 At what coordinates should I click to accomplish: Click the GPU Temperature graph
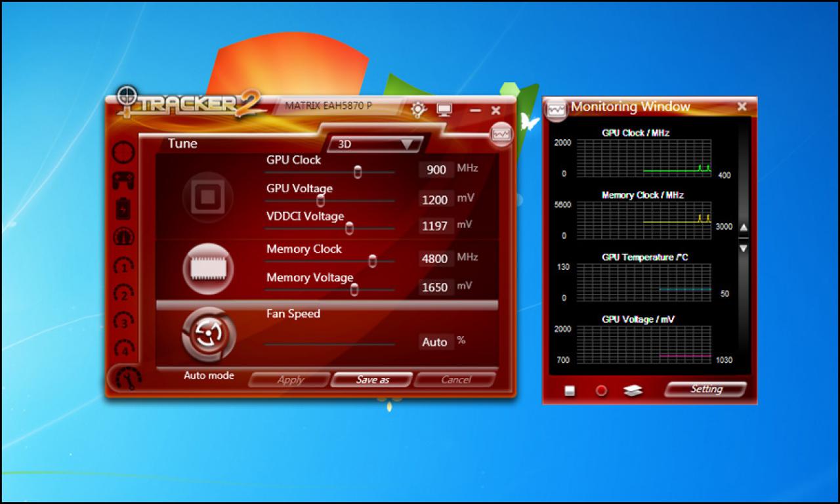644,283
